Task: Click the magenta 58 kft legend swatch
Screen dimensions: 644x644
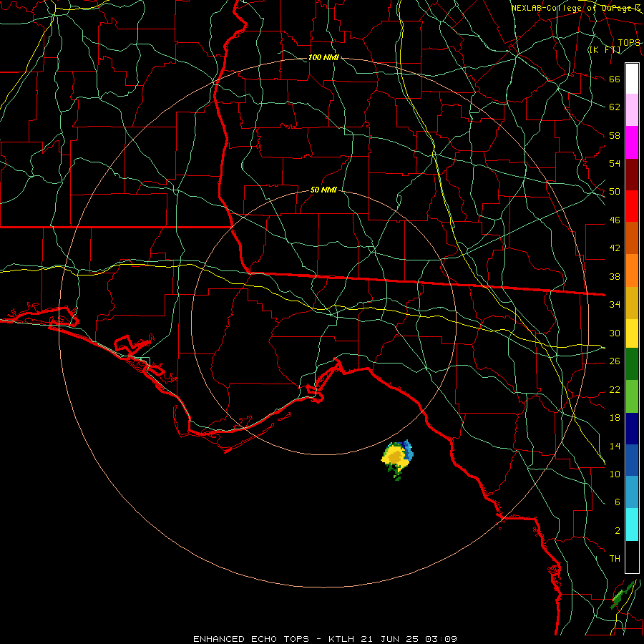Action: coord(632,142)
